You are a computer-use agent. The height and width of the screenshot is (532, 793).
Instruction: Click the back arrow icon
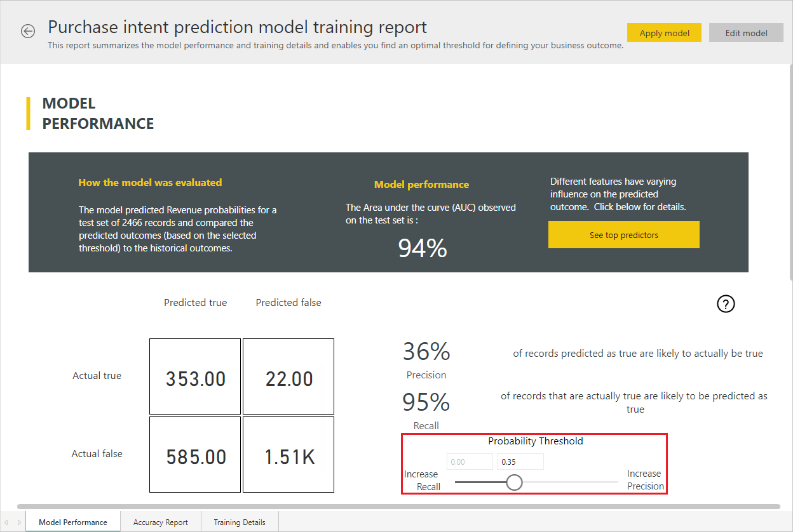pos(28,31)
